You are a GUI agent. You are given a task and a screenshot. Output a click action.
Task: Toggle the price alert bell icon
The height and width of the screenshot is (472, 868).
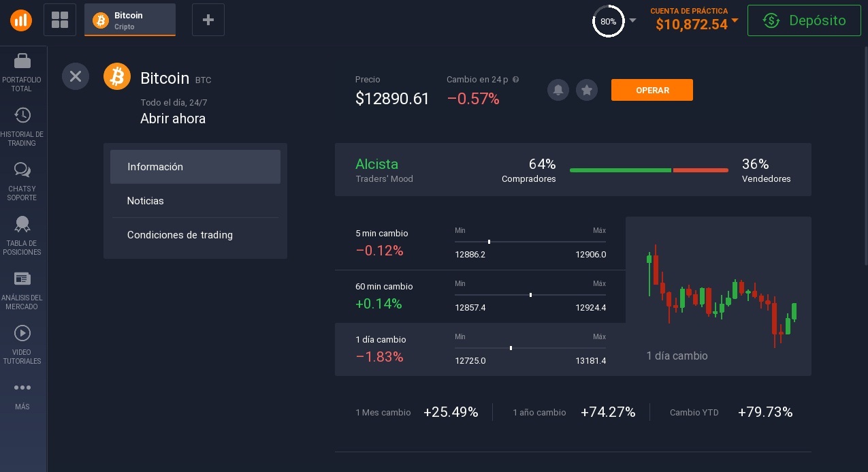(558, 90)
